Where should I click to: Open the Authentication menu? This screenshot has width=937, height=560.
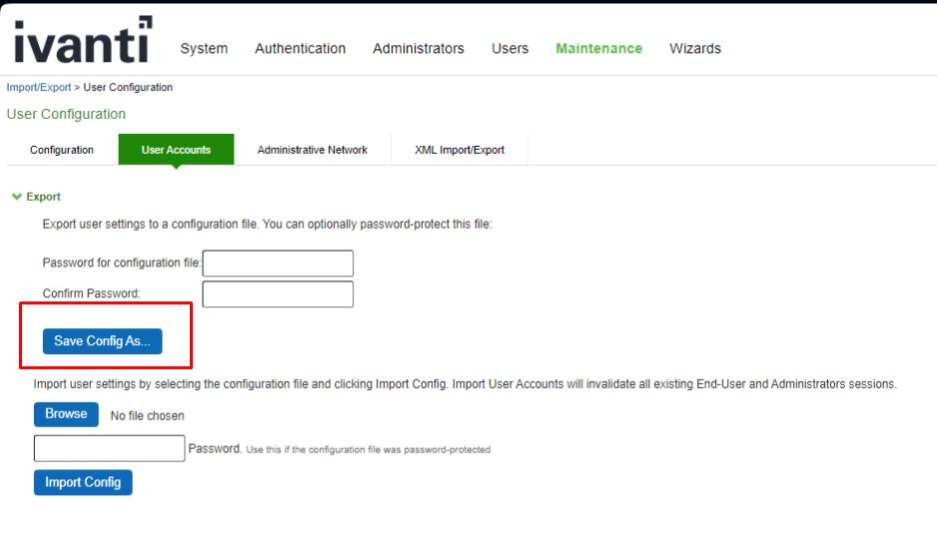click(300, 48)
